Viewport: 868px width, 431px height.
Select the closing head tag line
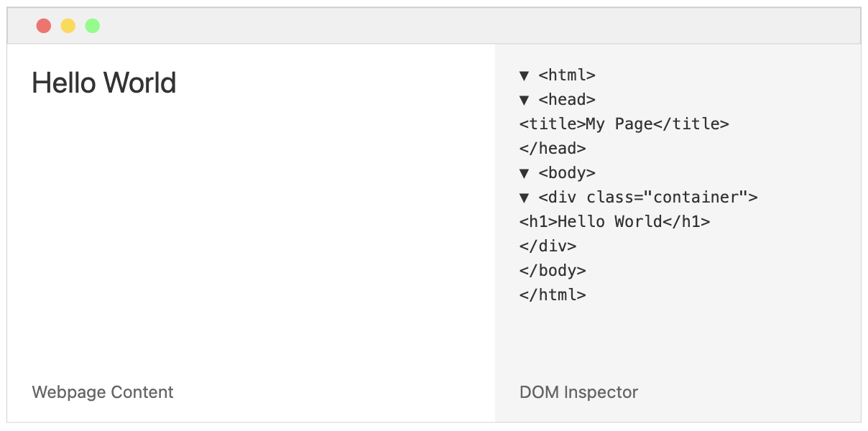pyautogui.click(x=553, y=149)
